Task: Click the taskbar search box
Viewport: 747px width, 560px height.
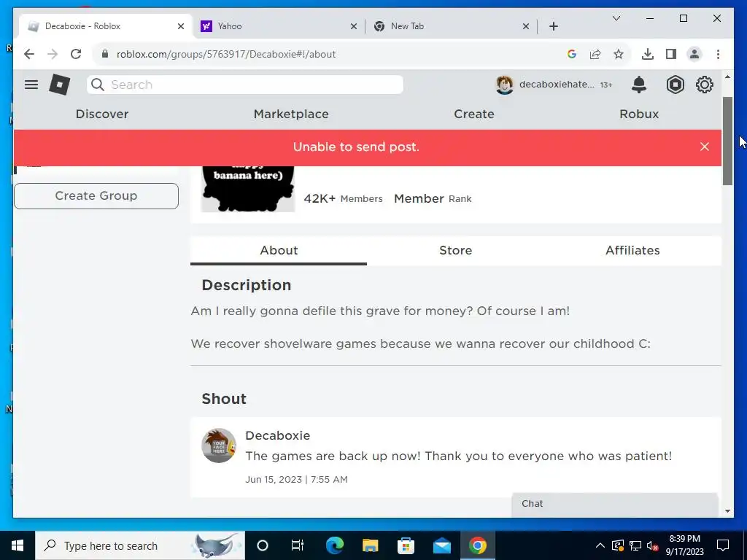Action: pyautogui.click(x=140, y=545)
